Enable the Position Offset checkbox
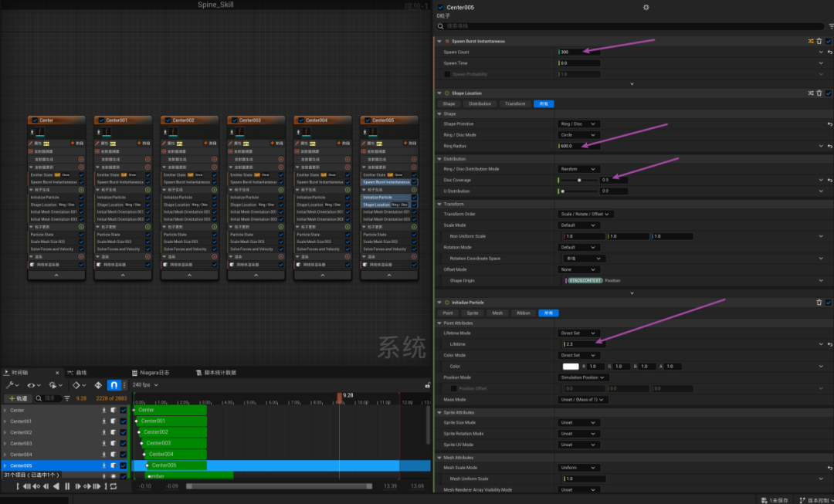The height and width of the screenshot is (504, 834). click(454, 389)
